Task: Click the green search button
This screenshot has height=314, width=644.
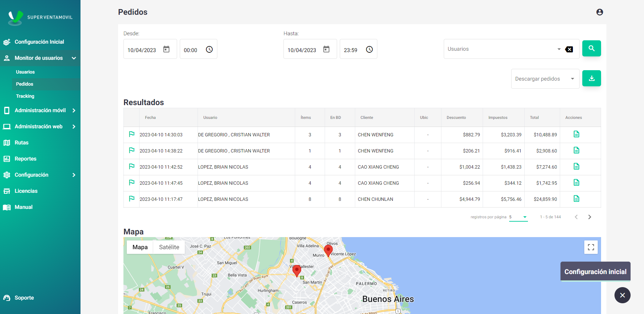Action: [591, 48]
